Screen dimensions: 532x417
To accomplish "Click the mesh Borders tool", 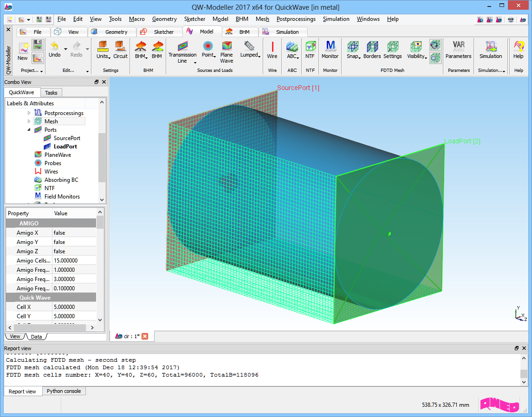I will click(x=372, y=50).
